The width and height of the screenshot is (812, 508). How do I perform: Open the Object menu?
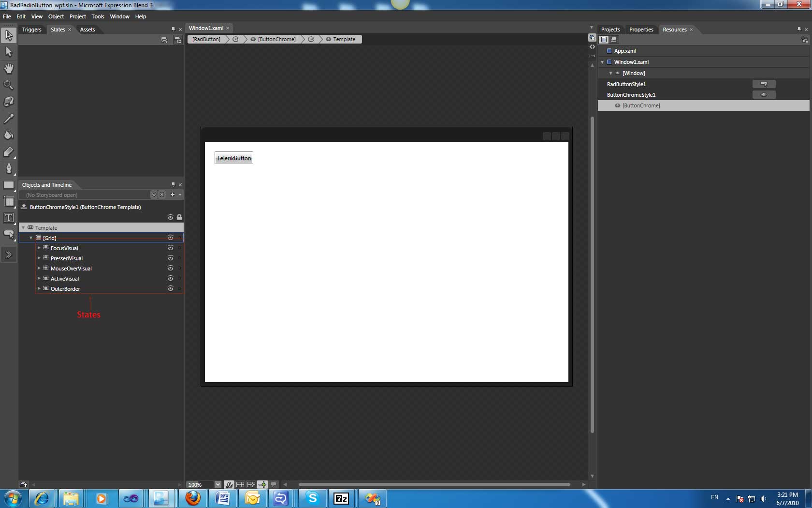[56, 16]
